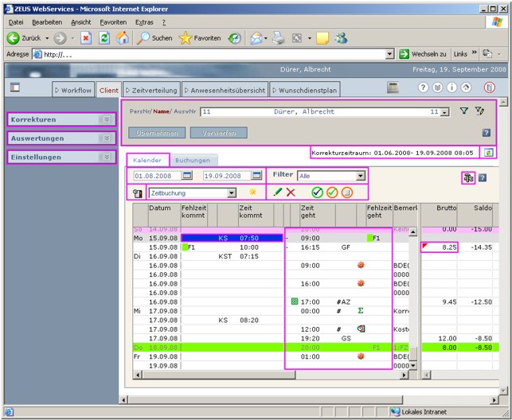Click the column settings signpost icon
This screenshot has width=512, height=420.
tap(468, 178)
